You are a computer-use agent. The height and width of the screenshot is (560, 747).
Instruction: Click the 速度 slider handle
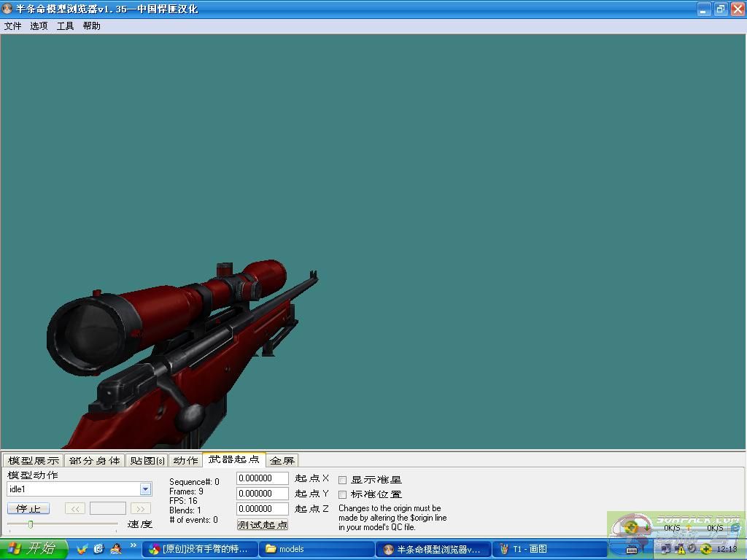(31, 524)
